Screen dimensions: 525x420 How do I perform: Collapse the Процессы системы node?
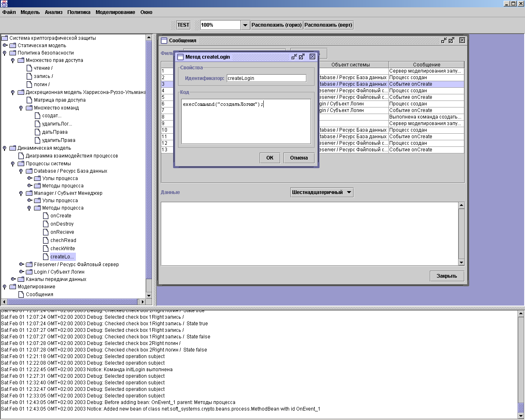point(13,164)
